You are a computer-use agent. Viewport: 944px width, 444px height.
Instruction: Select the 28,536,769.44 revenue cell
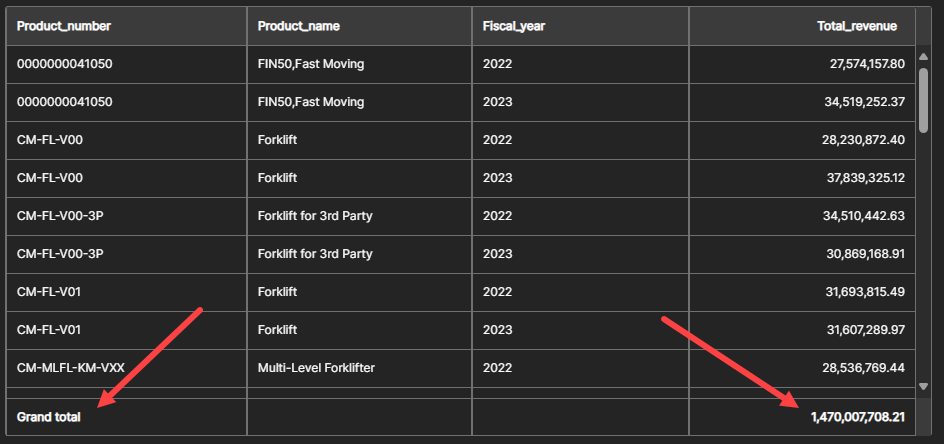[802, 367]
